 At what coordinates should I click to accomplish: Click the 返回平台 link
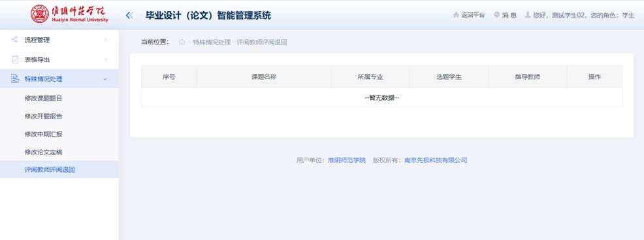click(473, 15)
